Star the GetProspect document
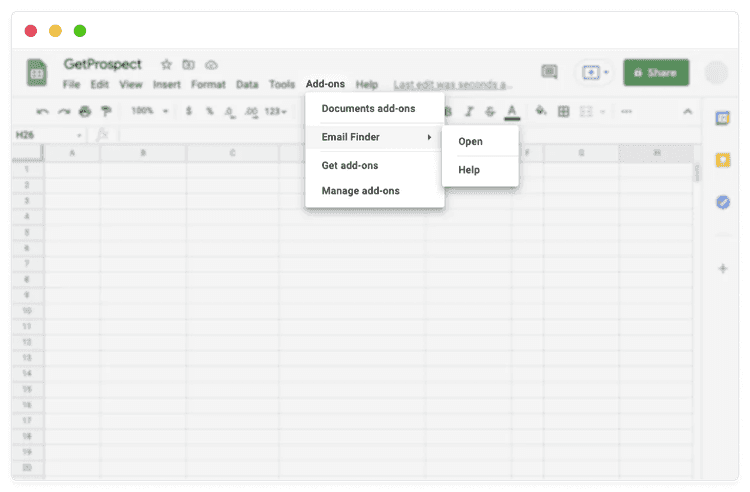Image resolution: width=750 pixels, height=492 pixels. coord(166,65)
